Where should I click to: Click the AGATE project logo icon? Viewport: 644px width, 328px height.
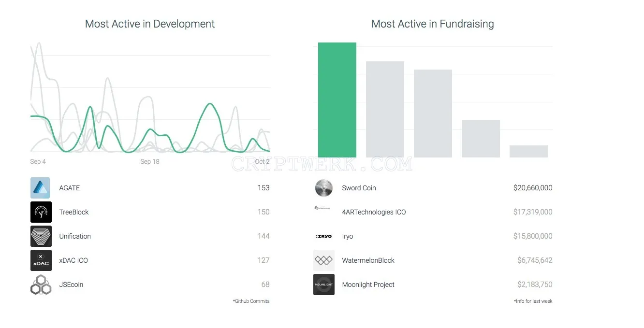[x=41, y=188]
